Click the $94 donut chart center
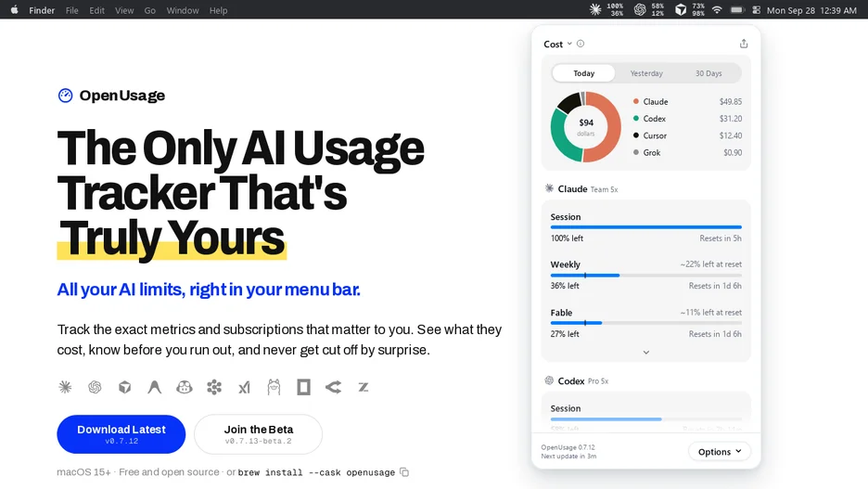 [x=586, y=127]
